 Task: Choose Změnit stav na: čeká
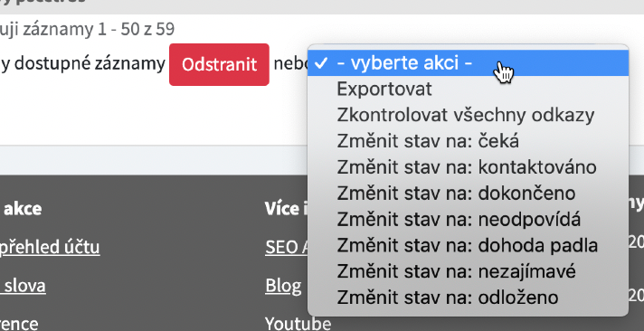pos(468,141)
